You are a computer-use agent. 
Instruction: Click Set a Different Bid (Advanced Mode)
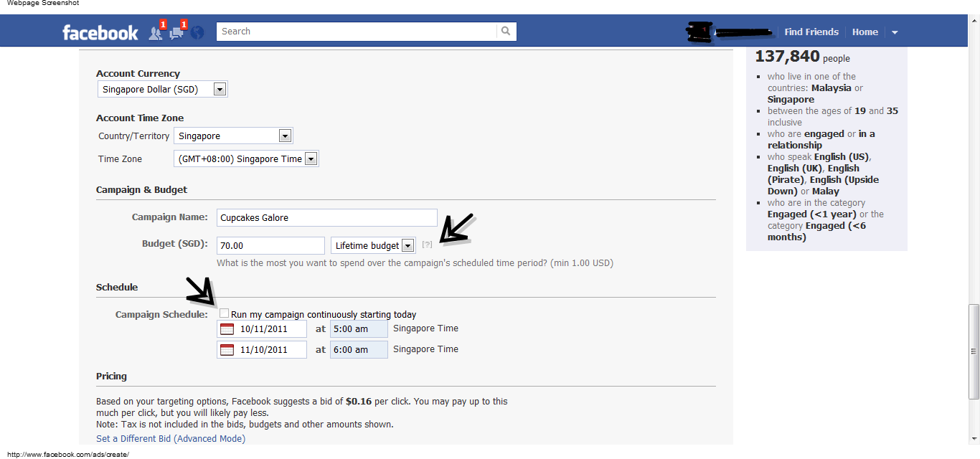pyautogui.click(x=171, y=439)
